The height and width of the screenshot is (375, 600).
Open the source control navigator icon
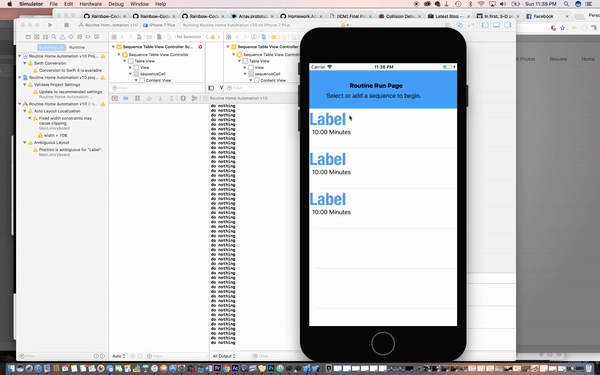point(37,37)
